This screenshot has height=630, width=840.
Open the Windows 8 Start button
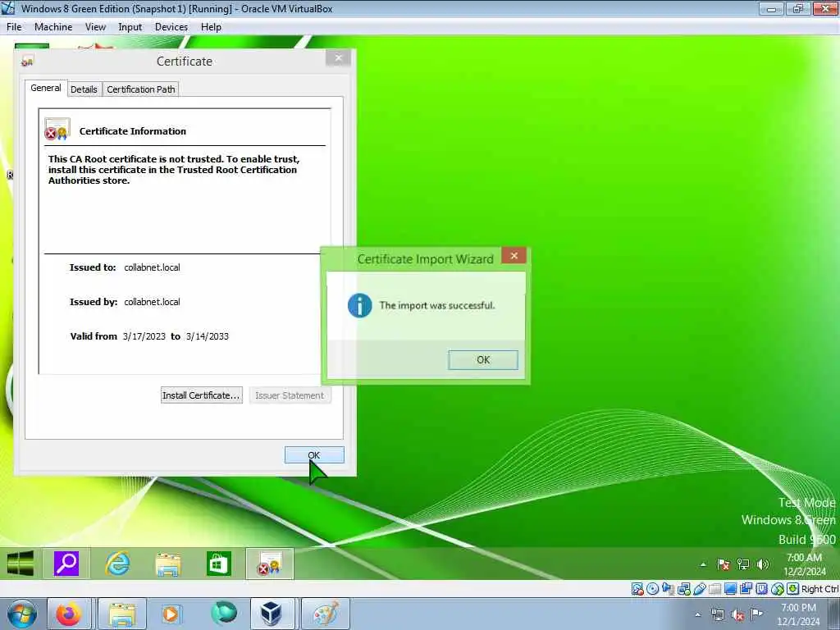pyautogui.click(x=21, y=564)
